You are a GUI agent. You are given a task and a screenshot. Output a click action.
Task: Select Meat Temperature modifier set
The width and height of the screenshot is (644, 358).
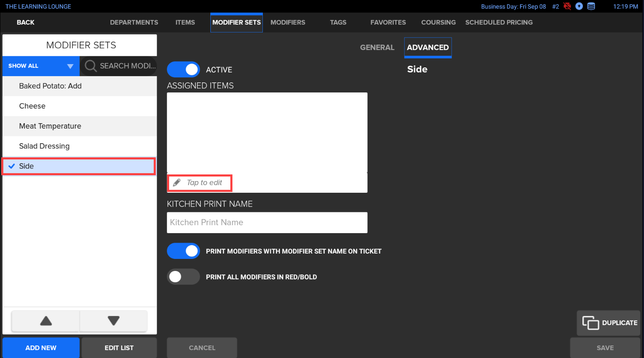tap(50, 126)
